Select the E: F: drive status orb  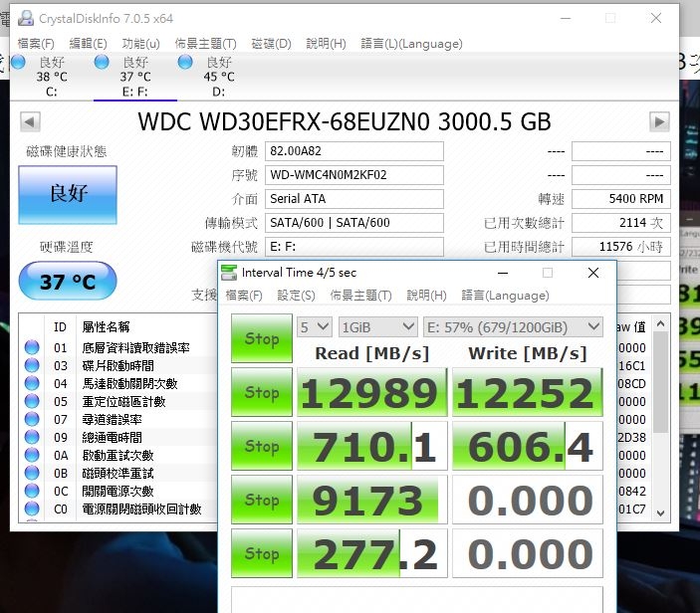tap(102, 62)
